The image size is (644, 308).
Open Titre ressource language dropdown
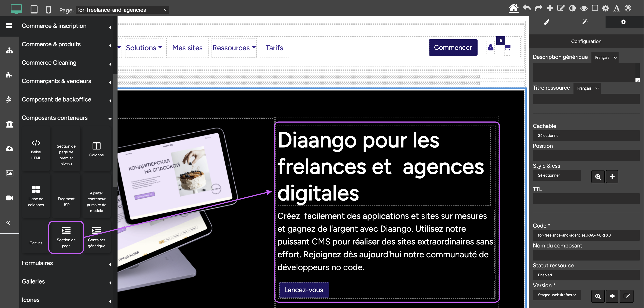click(587, 88)
